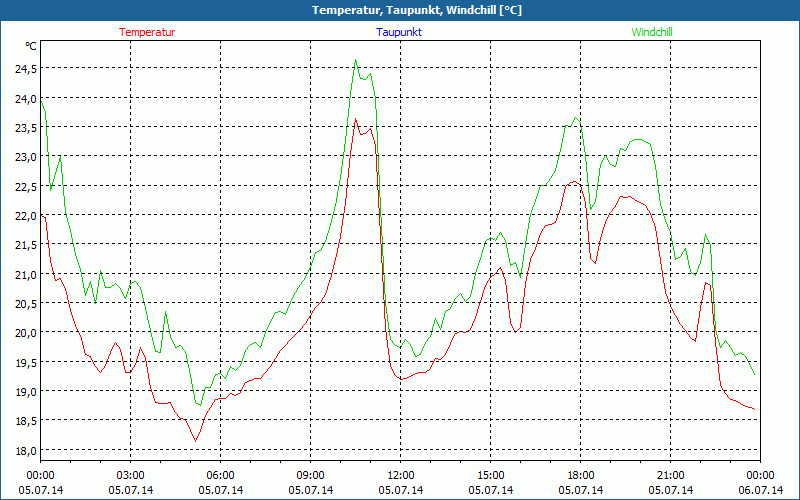This screenshot has width=800, height=500.
Task: Click the 06.07.14 date label
Action: pyautogui.click(x=760, y=490)
